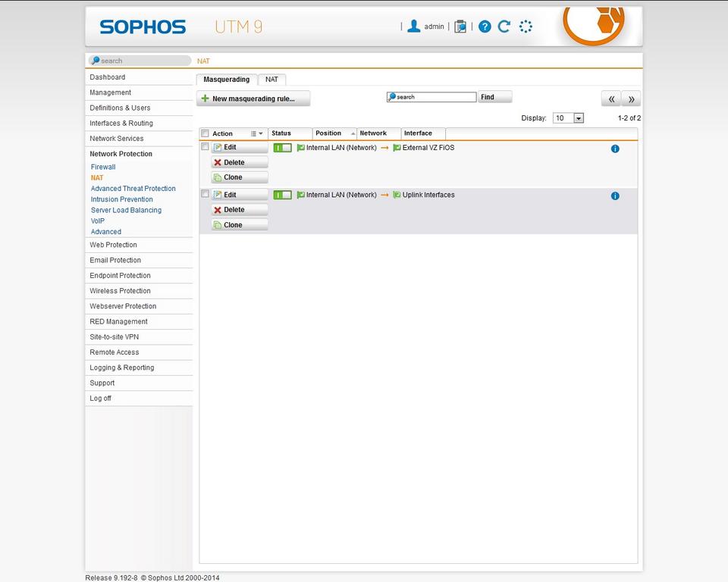Open the Firewall submenu link
This screenshot has width=728, height=582.
pos(103,167)
